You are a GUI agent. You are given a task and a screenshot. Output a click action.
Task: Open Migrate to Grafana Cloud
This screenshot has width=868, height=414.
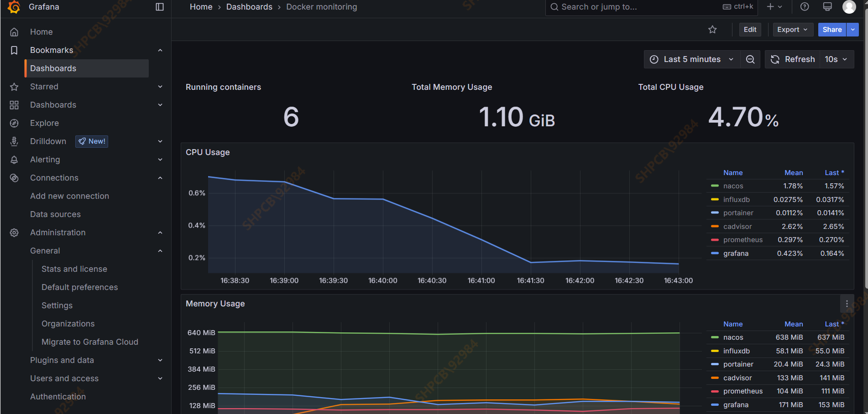(90, 342)
